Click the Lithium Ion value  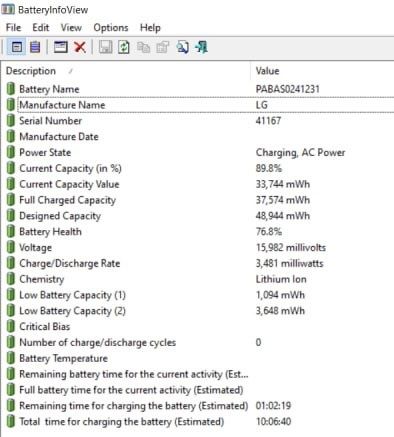click(281, 279)
